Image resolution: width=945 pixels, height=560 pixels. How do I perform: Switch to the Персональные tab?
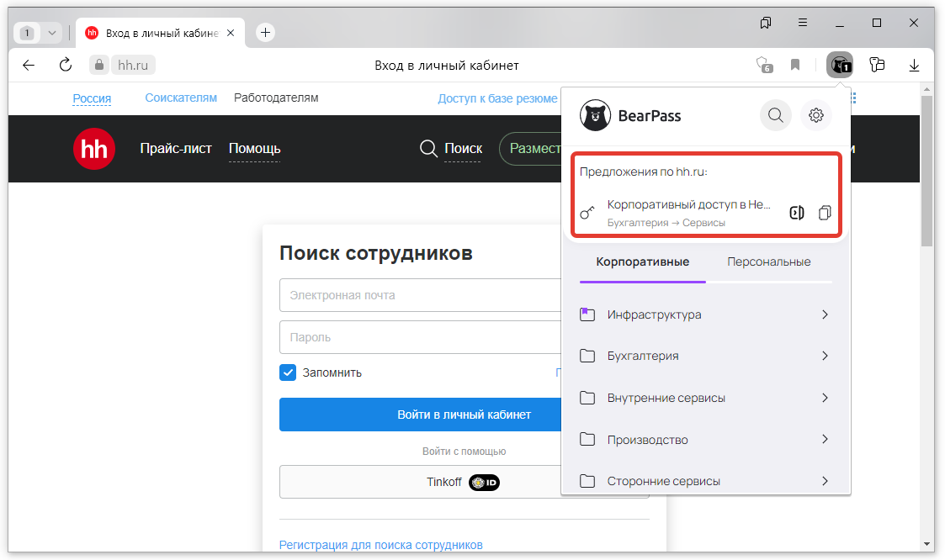pos(768,262)
